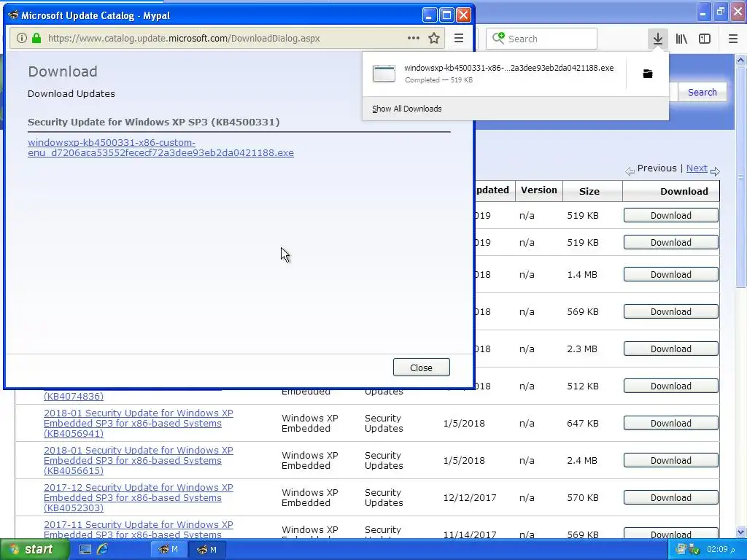The height and width of the screenshot is (560, 747).
Task: Open site information icon in dialog address bar
Action: pos(21,38)
